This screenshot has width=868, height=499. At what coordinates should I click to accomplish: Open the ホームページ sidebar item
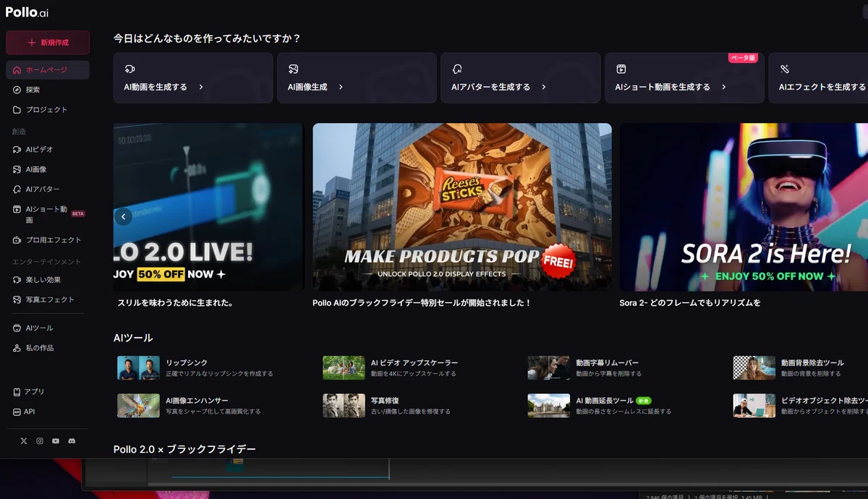click(48, 70)
